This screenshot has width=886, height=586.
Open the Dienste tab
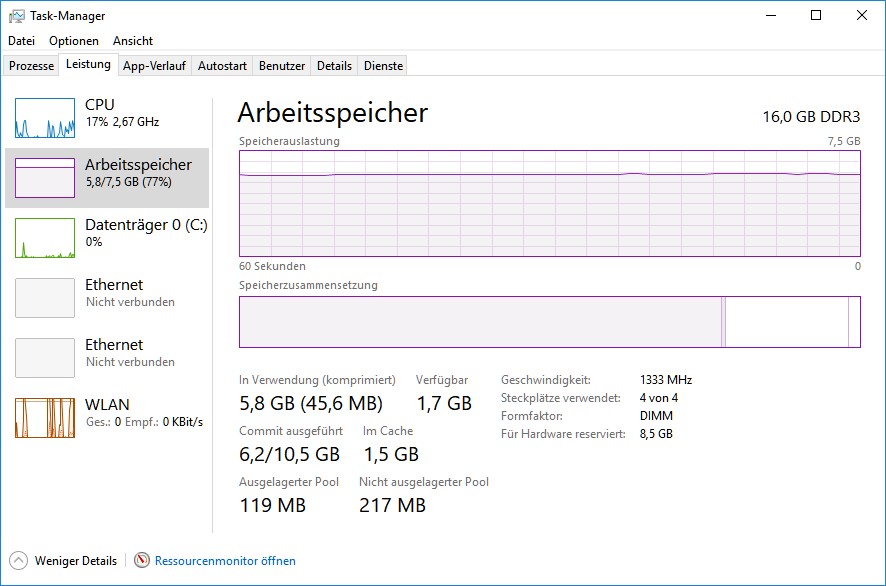pos(384,66)
